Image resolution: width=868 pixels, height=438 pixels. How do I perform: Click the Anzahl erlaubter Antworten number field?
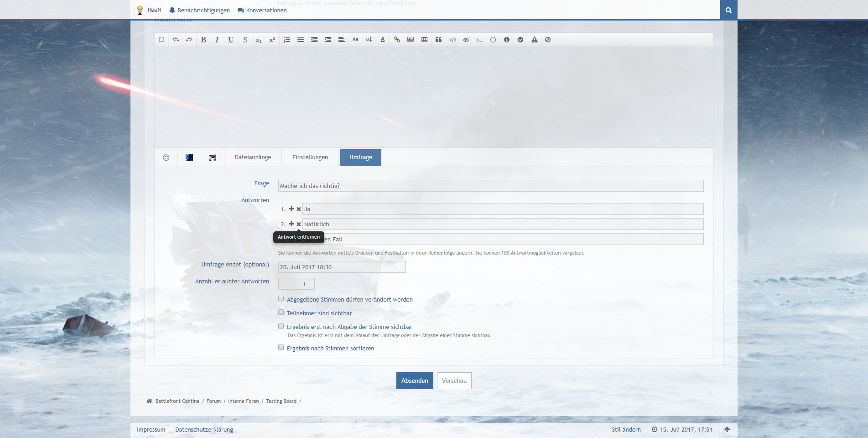click(x=296, y=284)
